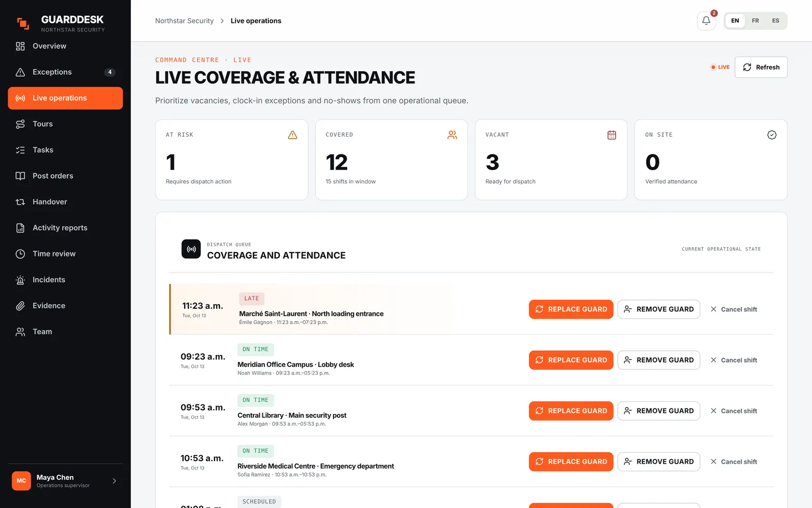Click the Vacant calendar icon
Image resolution: width=812 pixels, height=508 pixels.
[612, 135]
